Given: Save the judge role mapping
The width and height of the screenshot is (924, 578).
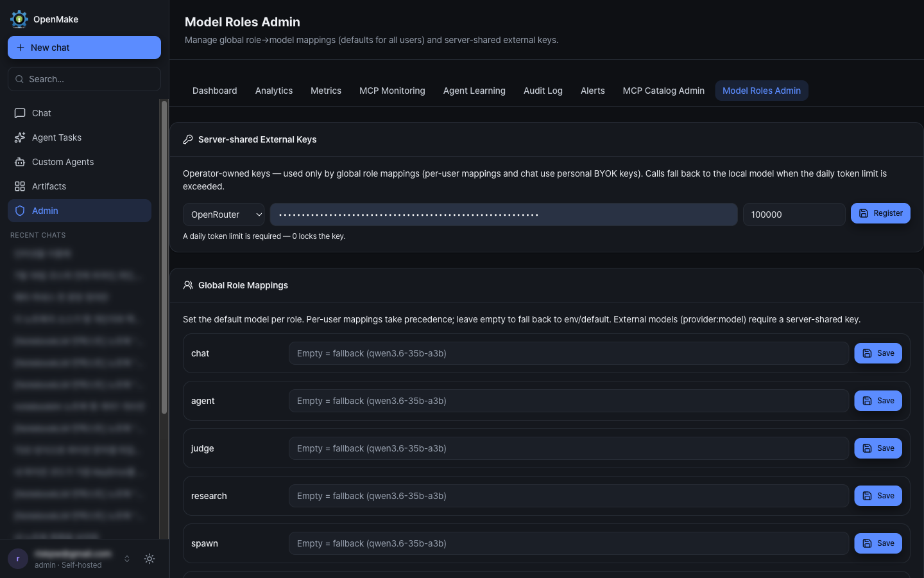Looking at the screenshot, I should point(878,448).
